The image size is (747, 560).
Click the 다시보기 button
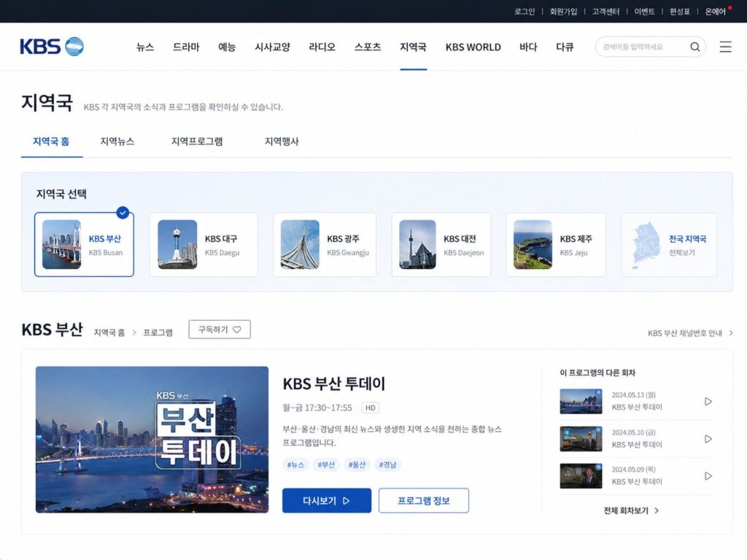pos(327,500)
